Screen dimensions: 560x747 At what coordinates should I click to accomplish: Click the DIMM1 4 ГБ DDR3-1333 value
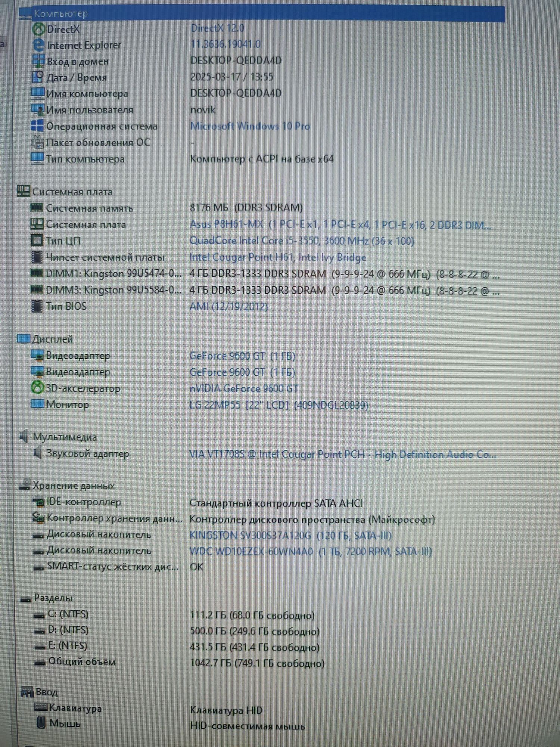344,274
